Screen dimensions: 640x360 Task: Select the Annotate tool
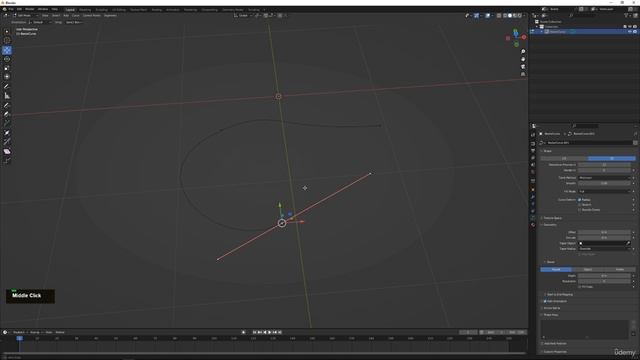click(7, 87)
